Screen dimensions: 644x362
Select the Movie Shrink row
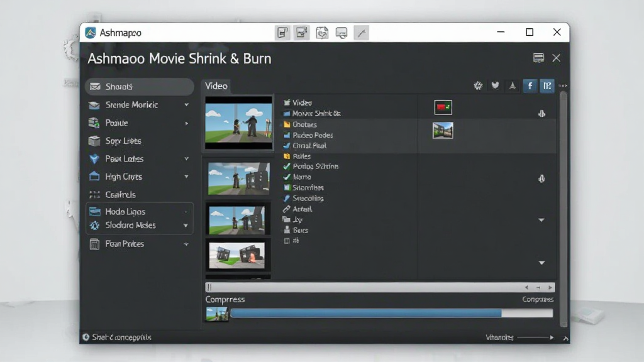(312, 113)
